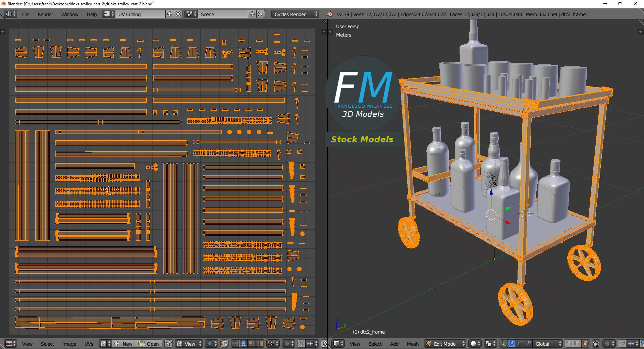Open the File menu

[25, 14]
